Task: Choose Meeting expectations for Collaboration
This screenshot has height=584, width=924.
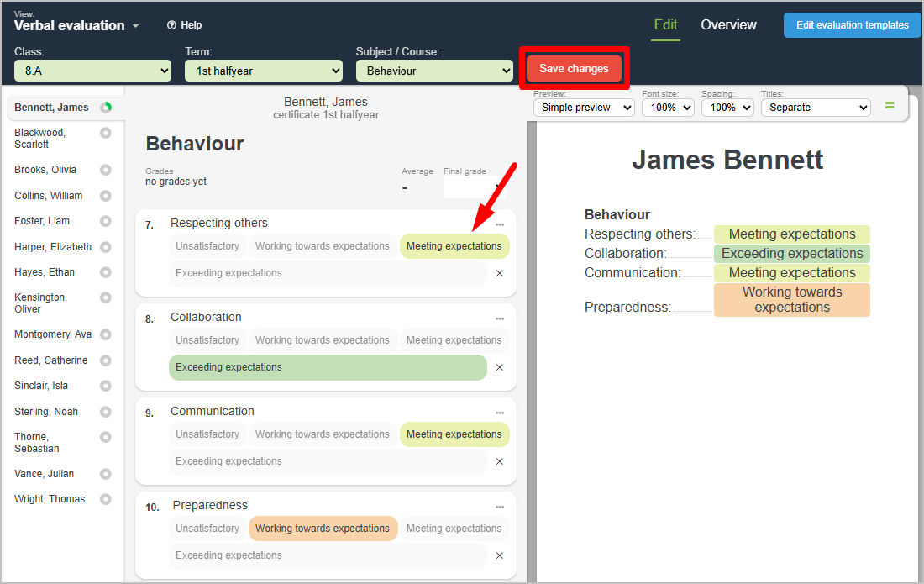Action: coord(454,340)
